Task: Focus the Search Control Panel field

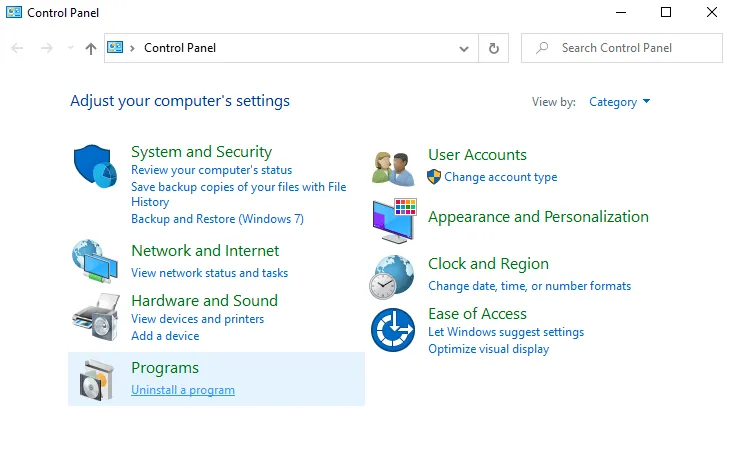Action: (622, 48)
